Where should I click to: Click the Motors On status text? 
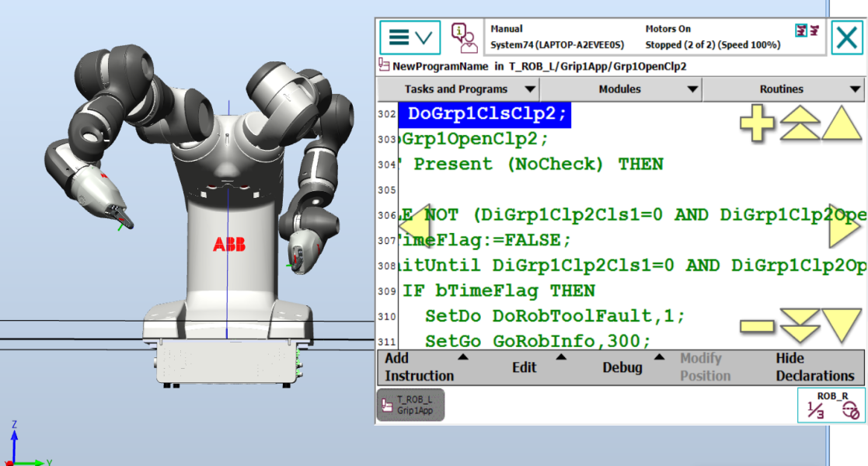coord(668,29)
